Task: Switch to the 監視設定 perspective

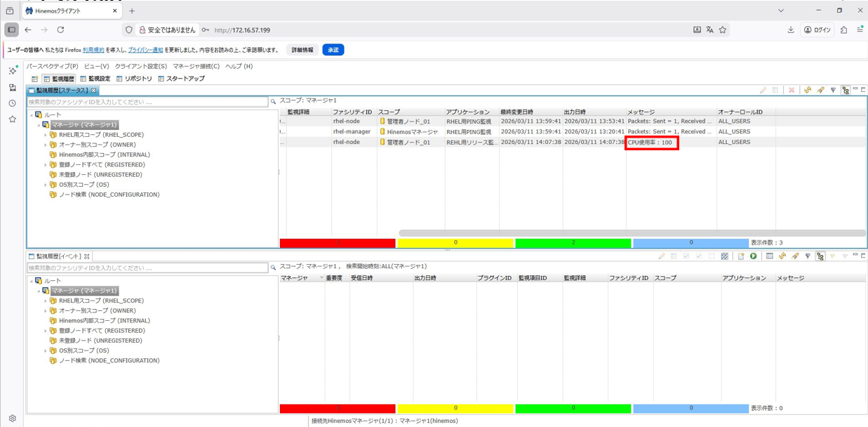Action: point(95,79)
